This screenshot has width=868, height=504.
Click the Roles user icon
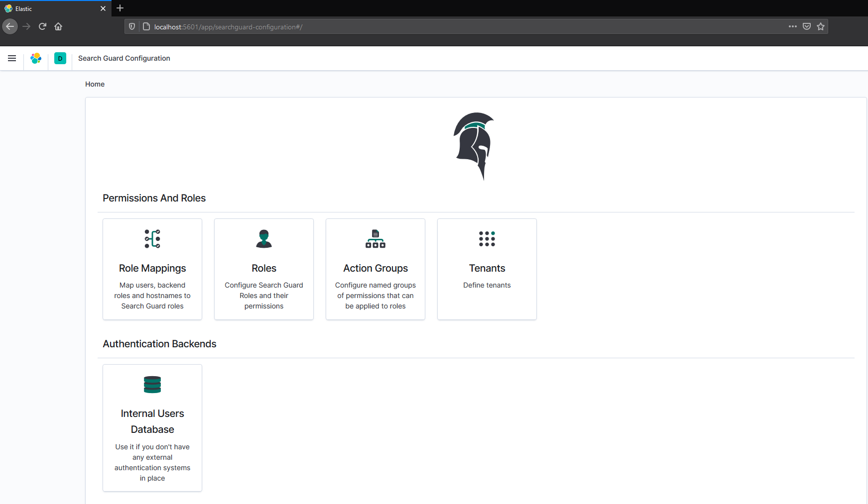pyautogui.click(x=264, y=239)
